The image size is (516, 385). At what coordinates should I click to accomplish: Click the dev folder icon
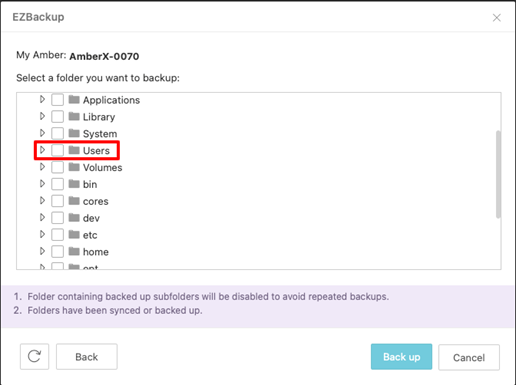74,218
